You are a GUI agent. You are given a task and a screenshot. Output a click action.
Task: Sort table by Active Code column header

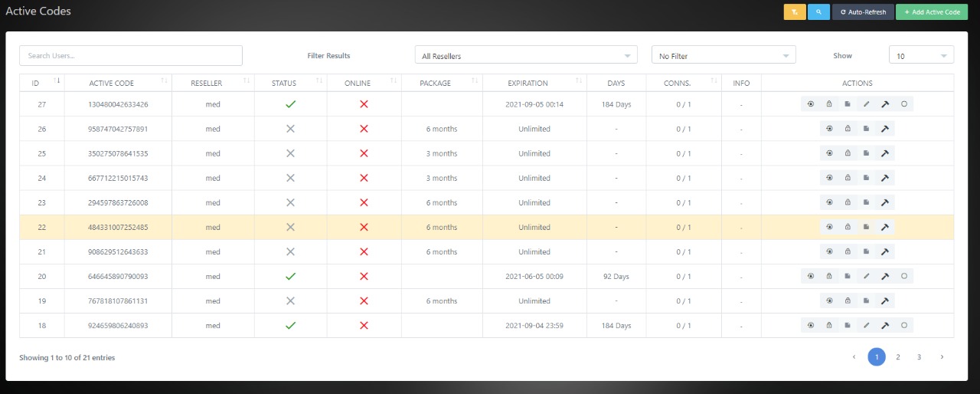pyautogui.click(x=119, y=83)
